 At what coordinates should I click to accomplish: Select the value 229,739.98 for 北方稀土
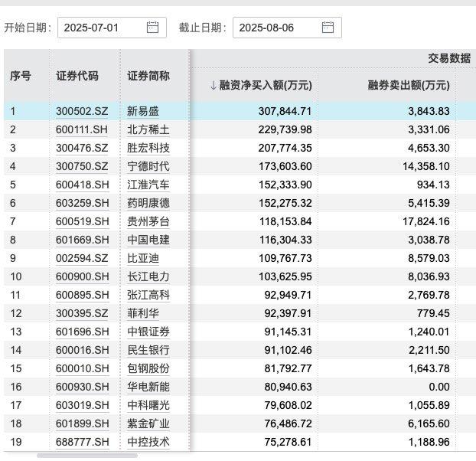[285, 129]
